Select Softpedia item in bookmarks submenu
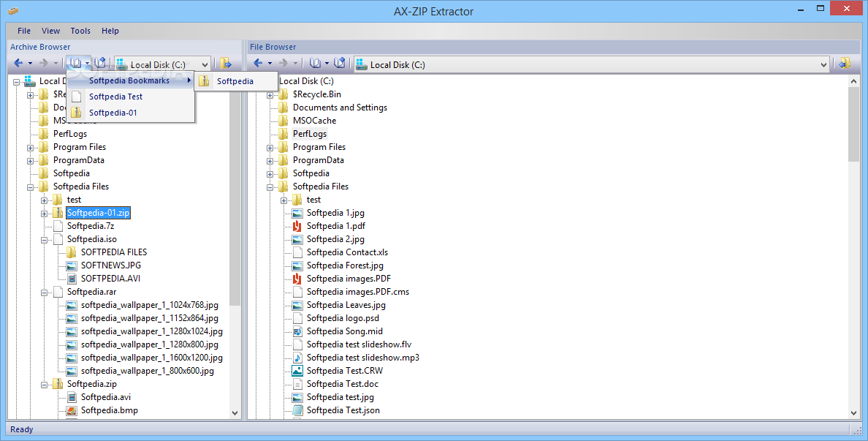 click(x=236, y=81)
